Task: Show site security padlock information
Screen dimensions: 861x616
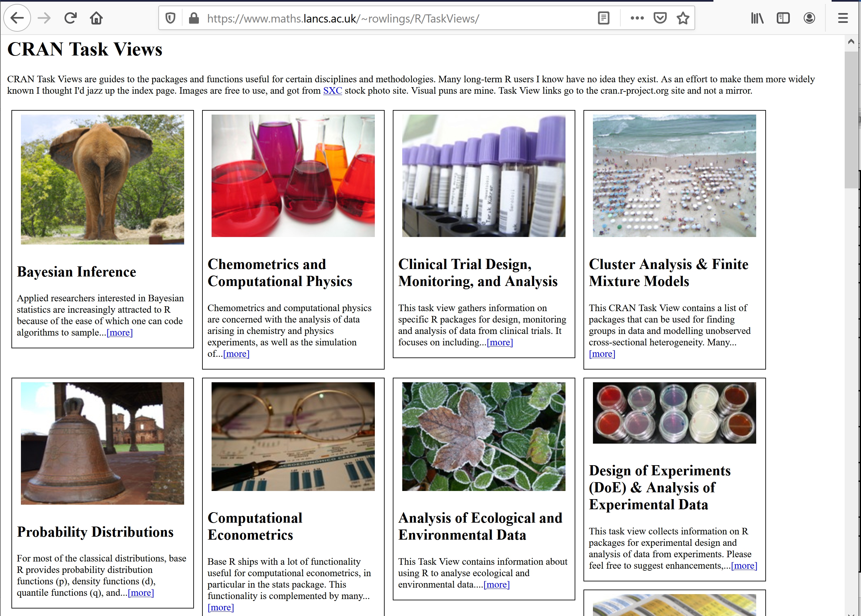Action: [194, 18]
